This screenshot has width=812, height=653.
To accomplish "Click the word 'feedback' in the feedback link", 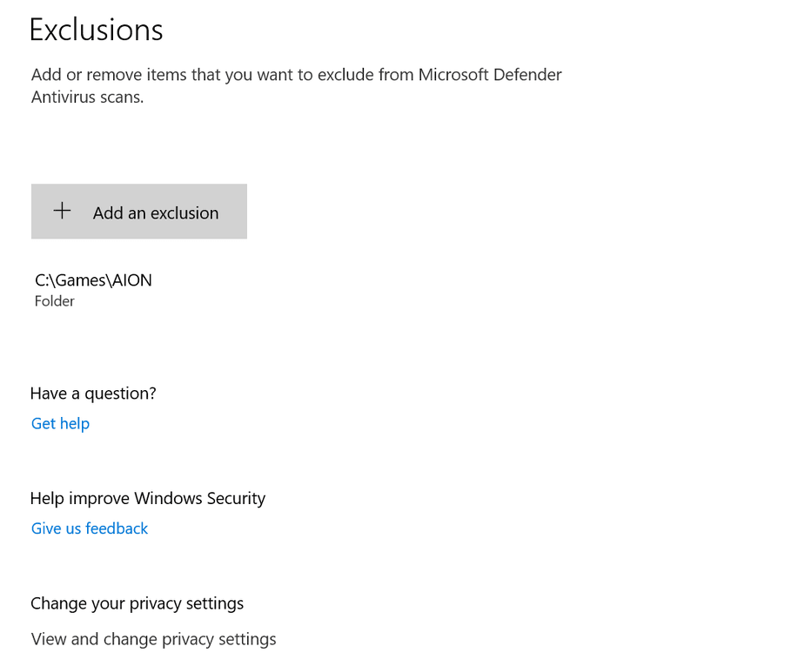I will (x=117, y=528).
